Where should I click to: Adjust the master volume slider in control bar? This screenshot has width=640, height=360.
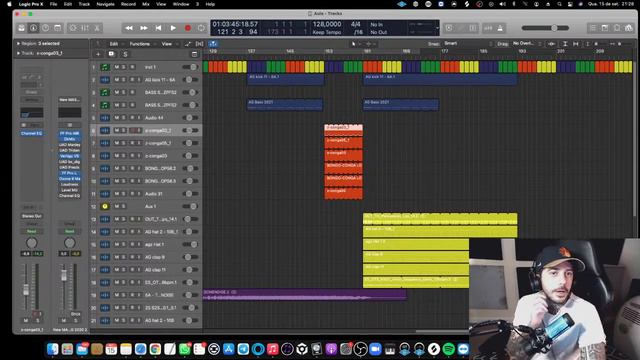click(545, 28)
